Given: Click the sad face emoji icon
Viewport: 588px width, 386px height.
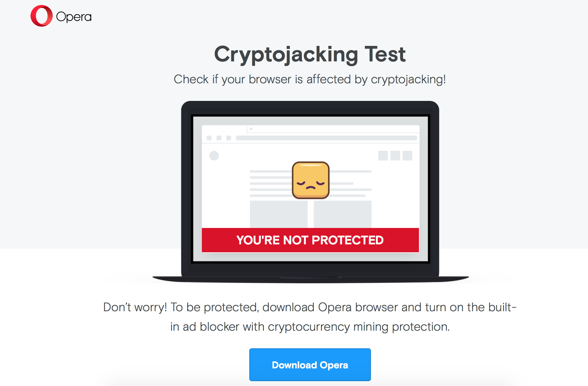Looking at the screenshot, I should click(x=310, y=180).
